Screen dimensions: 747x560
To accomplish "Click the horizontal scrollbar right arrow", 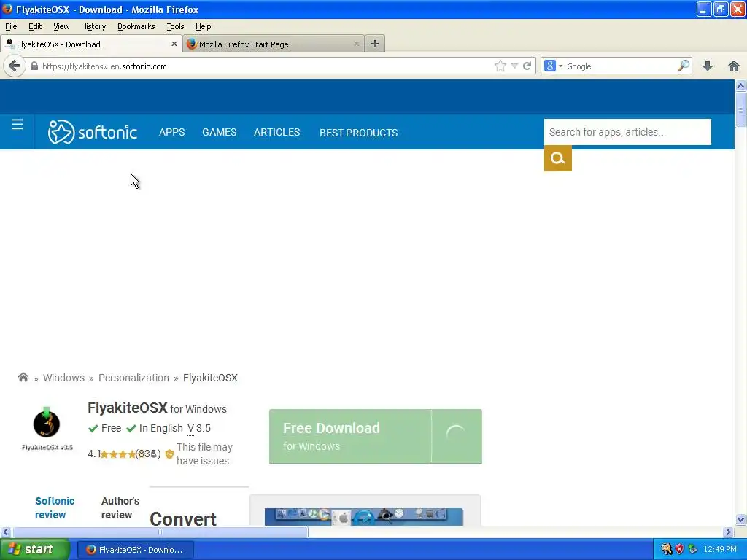I will point(729,532).
